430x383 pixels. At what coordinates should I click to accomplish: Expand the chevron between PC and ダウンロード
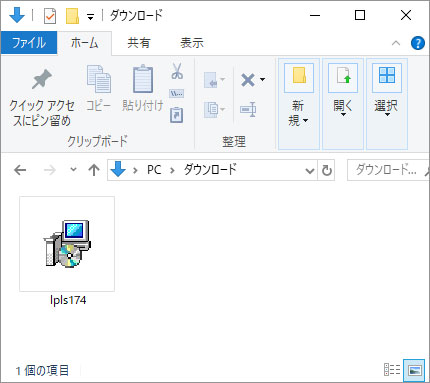pos(172,171)
